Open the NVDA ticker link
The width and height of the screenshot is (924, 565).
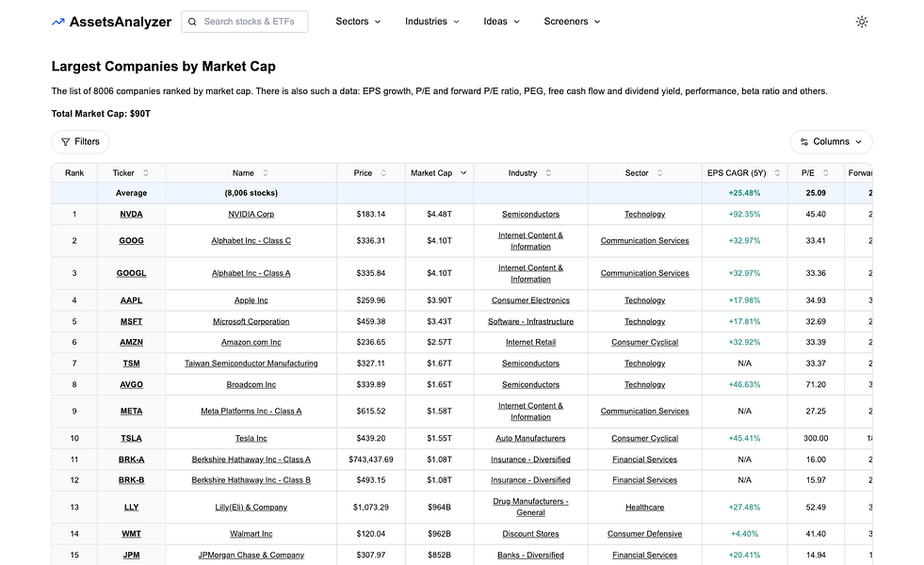(x=131, y=214)
